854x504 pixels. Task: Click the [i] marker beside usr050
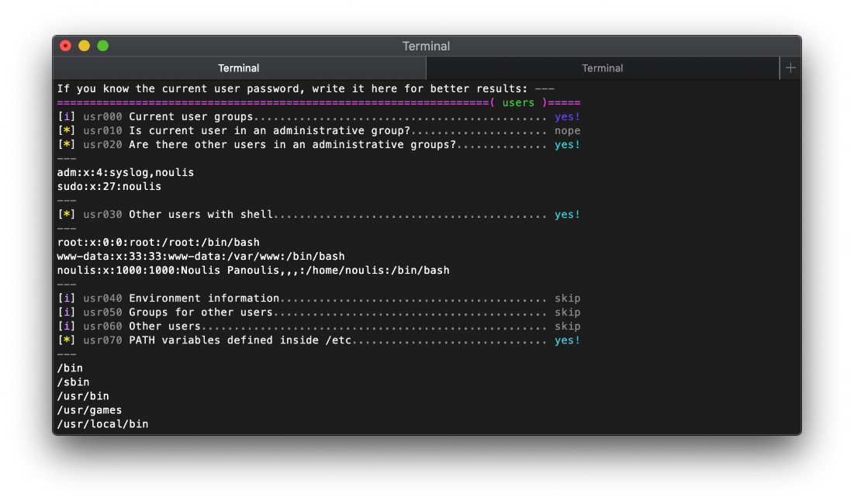pyautogui.click(x=66, y=312)
